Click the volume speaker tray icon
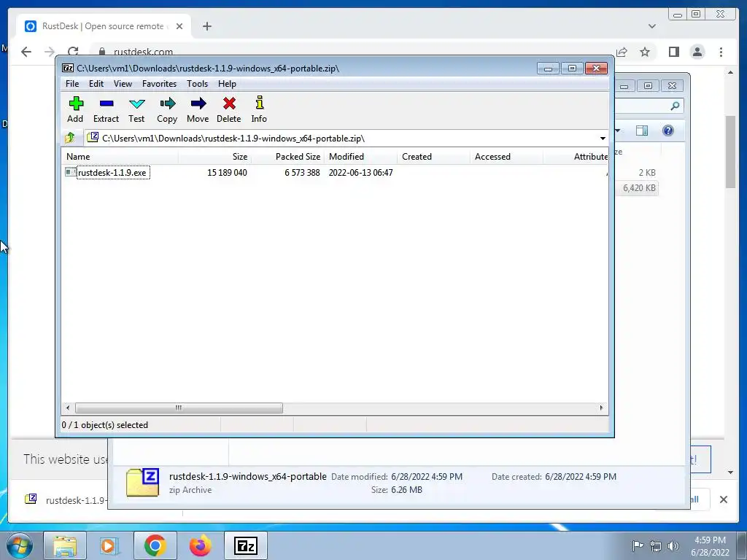The width and height of the screenshot is (747, 560). tap(673, 546)
